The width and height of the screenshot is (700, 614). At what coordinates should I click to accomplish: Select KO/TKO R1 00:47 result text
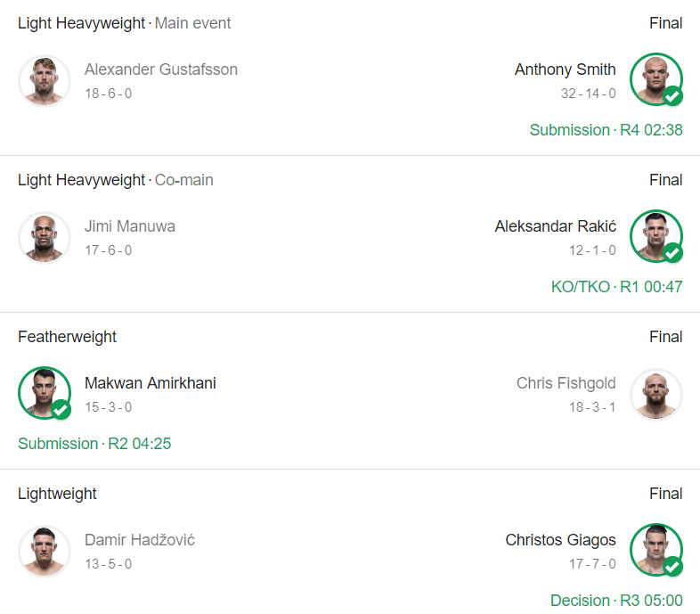616,287
